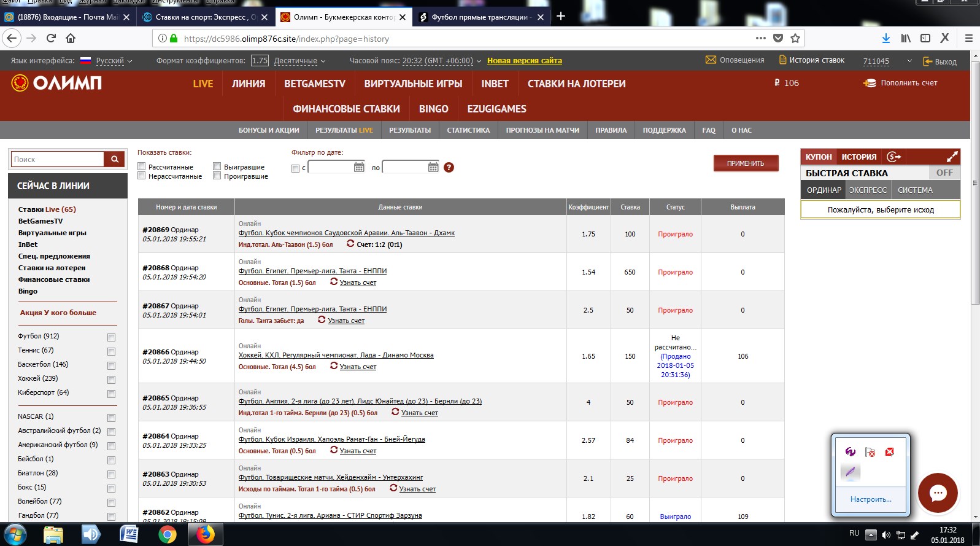Click the page vertical scrollbar
Viewport: 980px width, 546px height.
point(975,184)
